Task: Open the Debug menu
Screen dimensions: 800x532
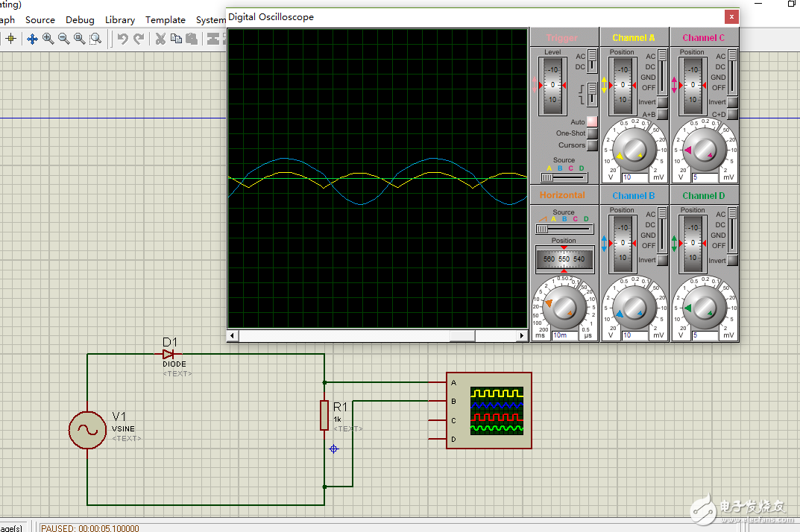Action: 80,20
